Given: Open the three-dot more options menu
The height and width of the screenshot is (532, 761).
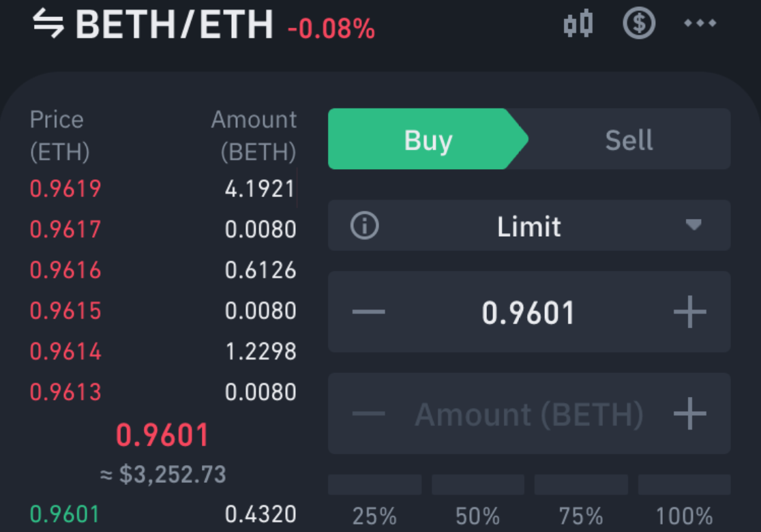Looking at the screenshot, I should (700, 23).
